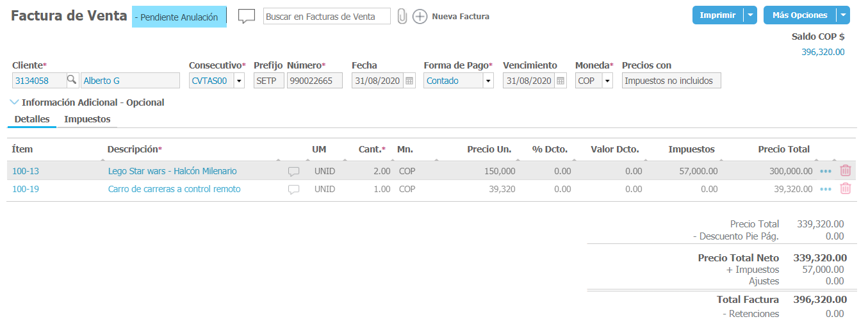Open the Forma de Pago dropdown
The image size is (868, 326).
tap(488, 81)
